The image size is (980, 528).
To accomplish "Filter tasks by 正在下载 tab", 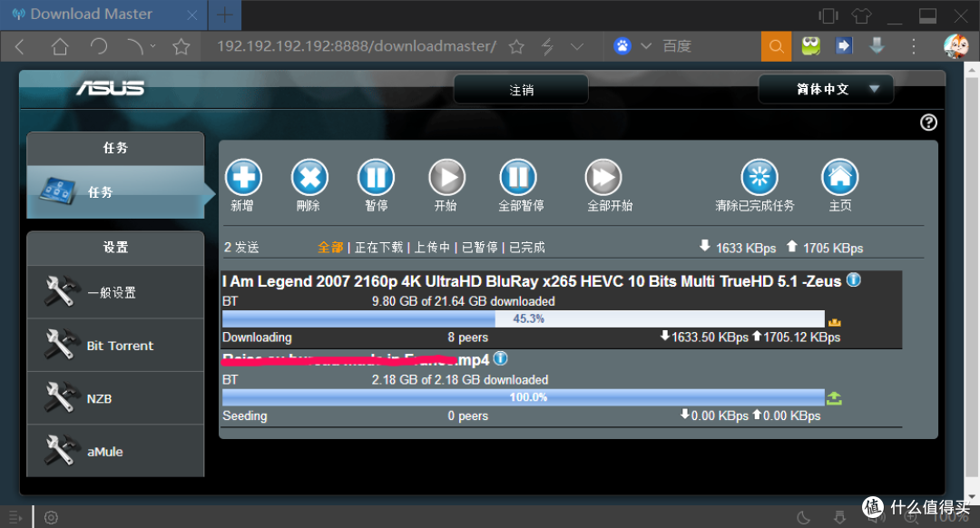I will click(x=378, y=247).
